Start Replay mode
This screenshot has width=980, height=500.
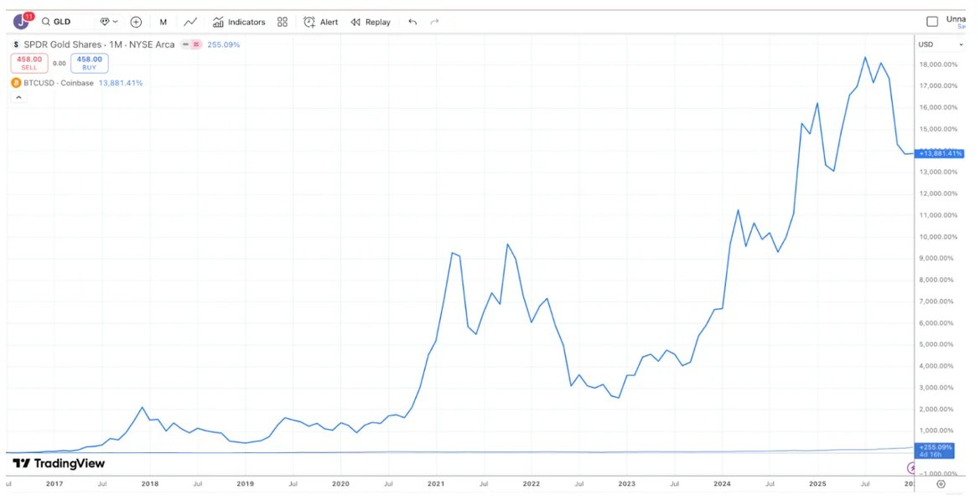pyautogui.click(x=370, y=22)
